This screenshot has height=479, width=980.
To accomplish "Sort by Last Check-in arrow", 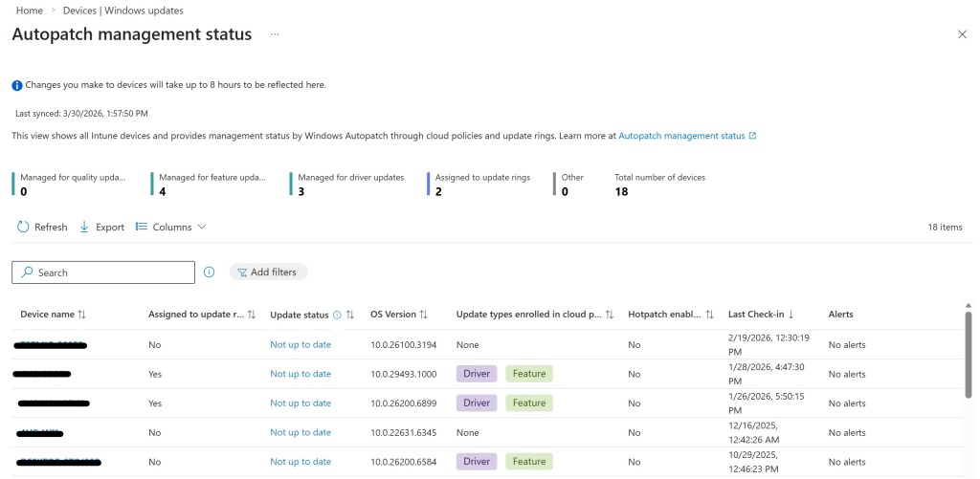I will pos(790,315).
